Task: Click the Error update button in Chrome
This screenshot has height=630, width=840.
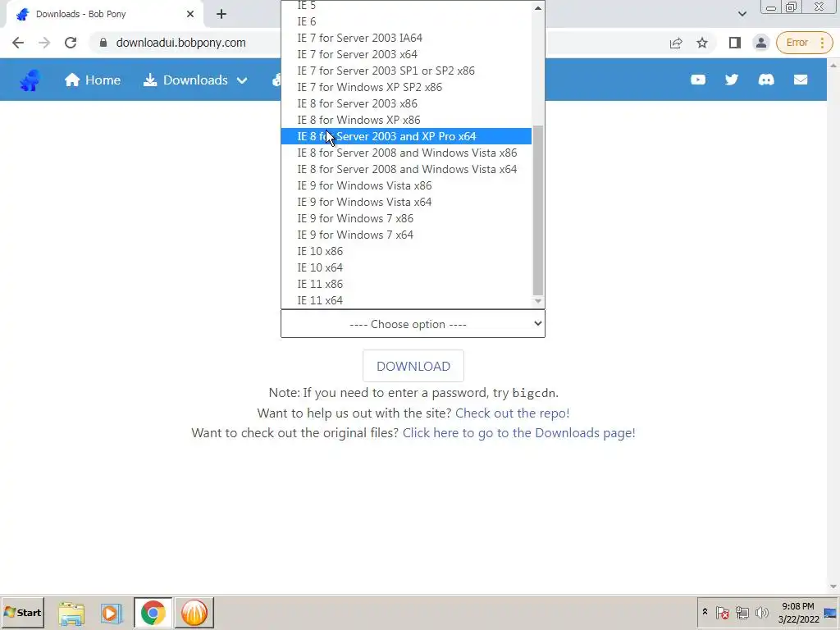Action: [805, 43]
